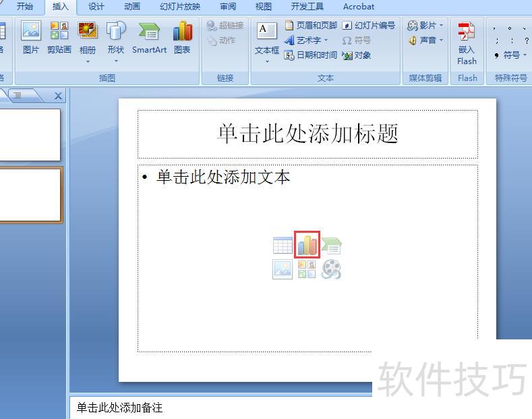Click insert SmartArt icon in slide placeholder
The image size is (532, 419).
coord(331,246)
